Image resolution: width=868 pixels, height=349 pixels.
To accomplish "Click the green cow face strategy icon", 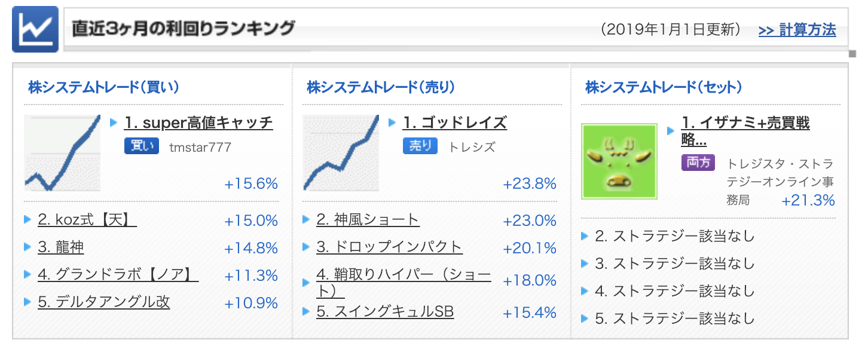I will (619, 161).
